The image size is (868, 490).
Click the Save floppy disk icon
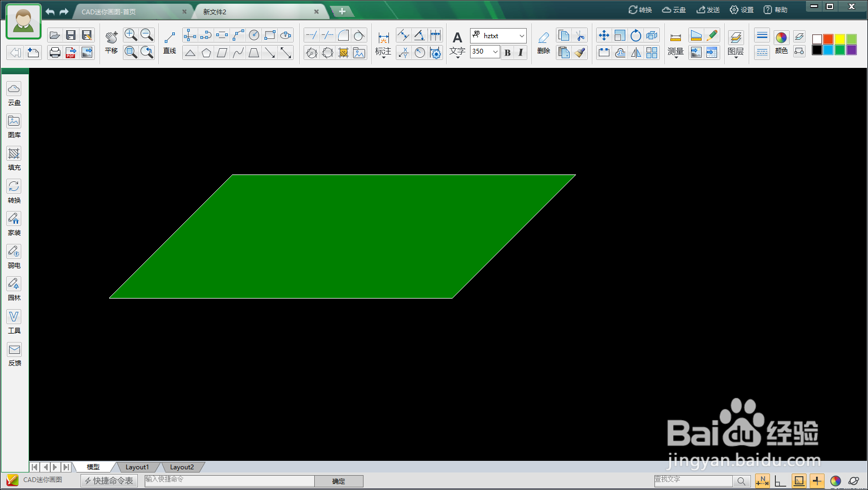pyautogui.click(x=70, y=36)
